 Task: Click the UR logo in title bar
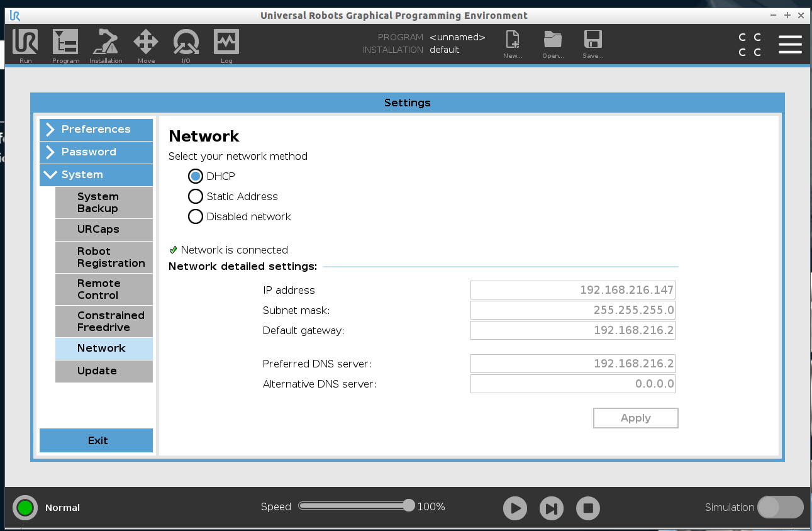(x=15, y=16)
